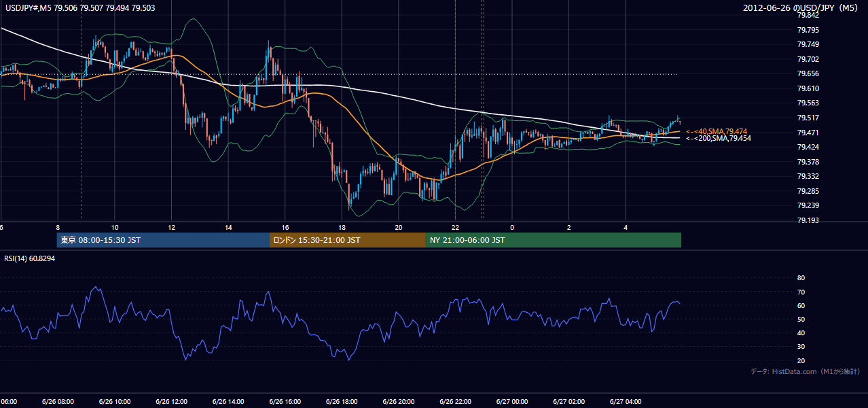868x408 pixels.
Task: Click hour label 22 under price chart
Action: (455, 227)
